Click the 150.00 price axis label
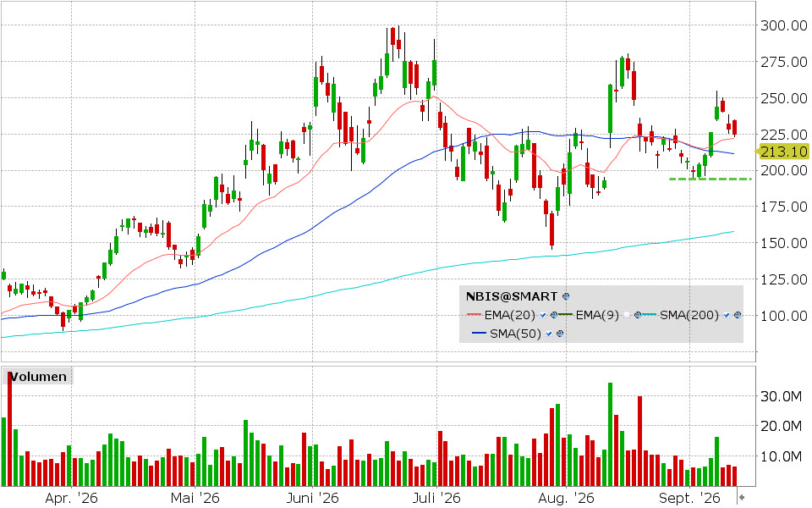The width and height of the screenshot is (812, 508). pos(783,243)
